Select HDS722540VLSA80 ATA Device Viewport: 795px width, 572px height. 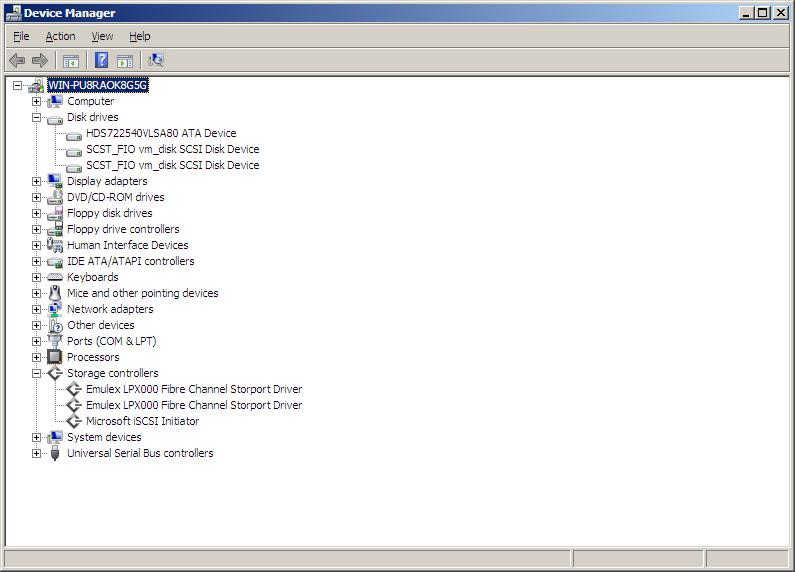161,133
